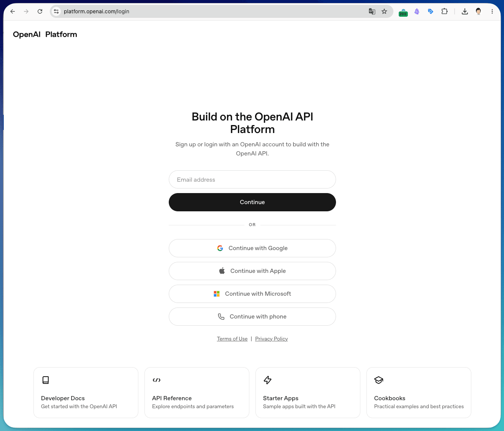Click 'Get started with the OpenAI API'
This screenshot has height=431, width=504.
coord(79,406)
